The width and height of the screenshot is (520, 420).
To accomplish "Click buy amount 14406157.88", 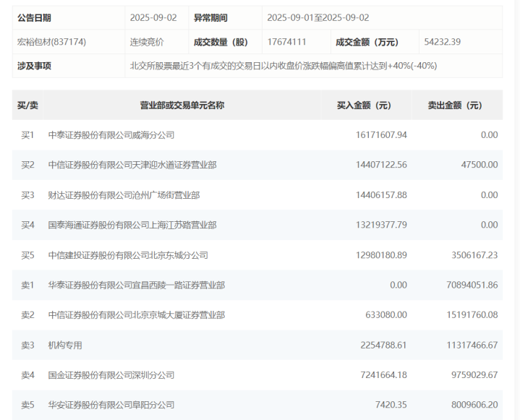I will coord(381,195).
